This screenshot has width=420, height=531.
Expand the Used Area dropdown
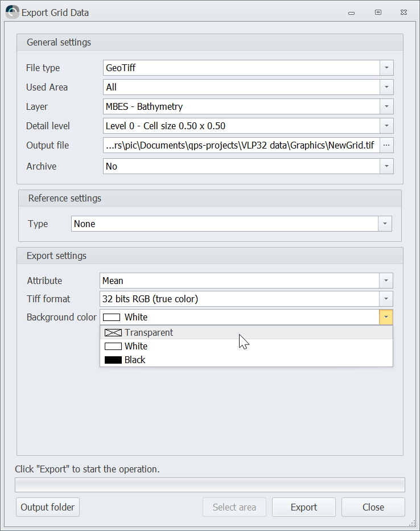pyautogui.click(x=386, y=87)
